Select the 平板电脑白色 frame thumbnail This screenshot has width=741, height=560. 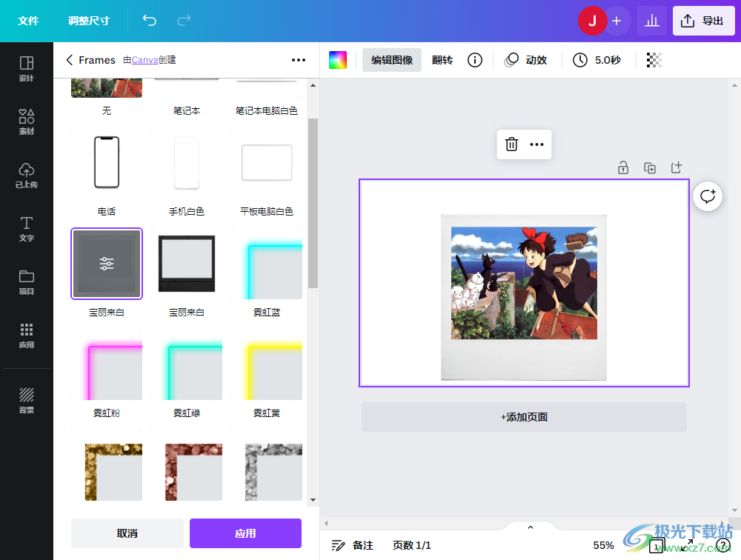pos(267,162)
